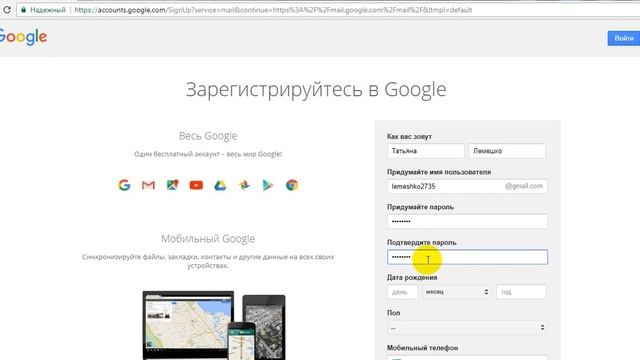Click the username field lemeshko2735
The height and width of the screenshot is (360, 640).
click(467, 187)
